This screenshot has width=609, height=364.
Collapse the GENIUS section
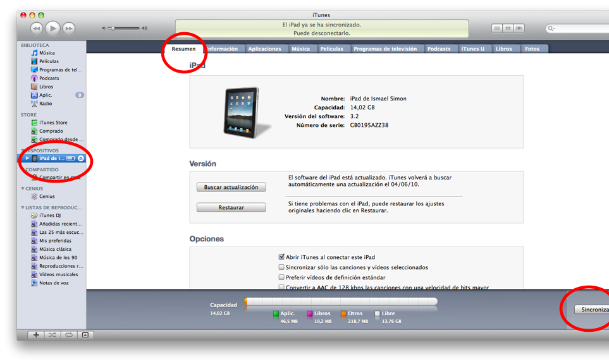pos(23,188)
